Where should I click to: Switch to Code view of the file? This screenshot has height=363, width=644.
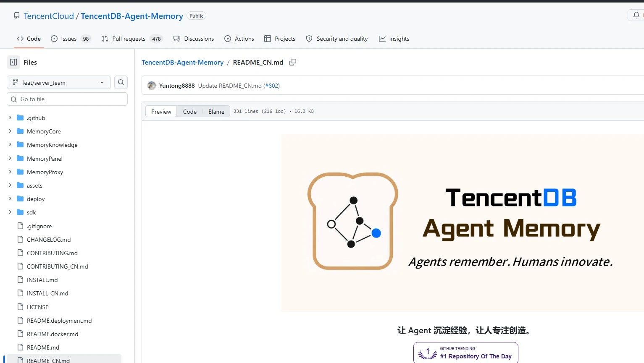coord(190,112)
